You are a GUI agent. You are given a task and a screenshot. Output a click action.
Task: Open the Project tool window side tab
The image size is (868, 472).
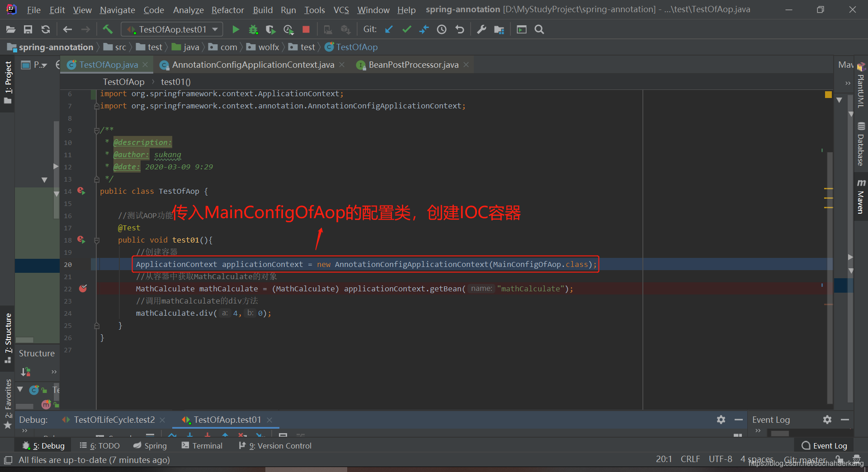8,82
